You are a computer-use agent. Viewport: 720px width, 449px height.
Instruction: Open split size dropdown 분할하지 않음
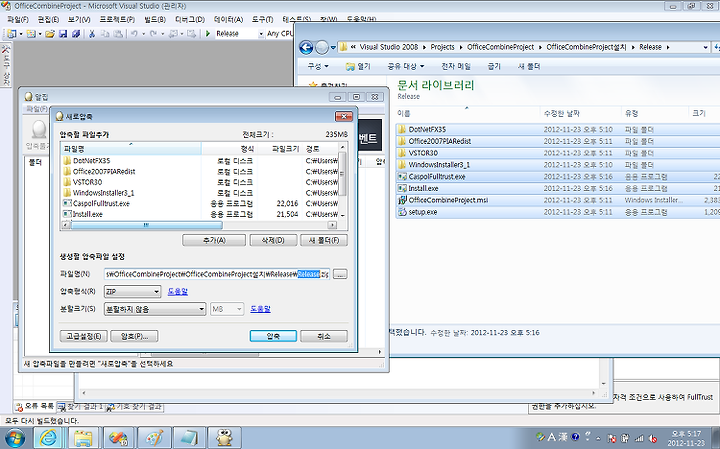[155, 309]
